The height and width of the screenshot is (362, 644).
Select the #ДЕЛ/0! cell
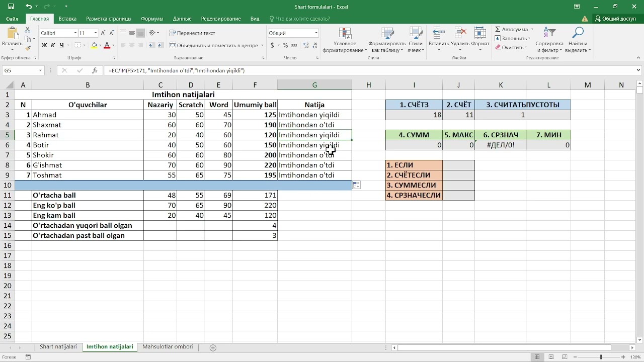[x=501, y=145]
